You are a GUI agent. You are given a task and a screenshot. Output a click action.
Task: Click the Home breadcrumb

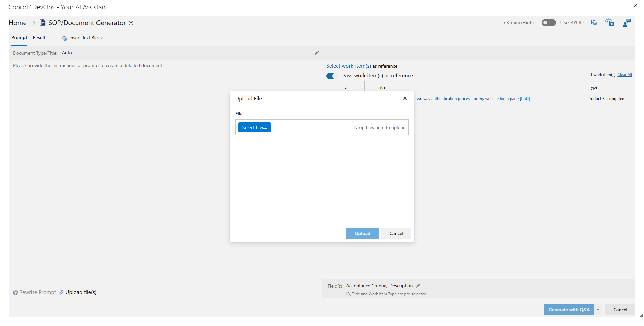click(18, 23)
